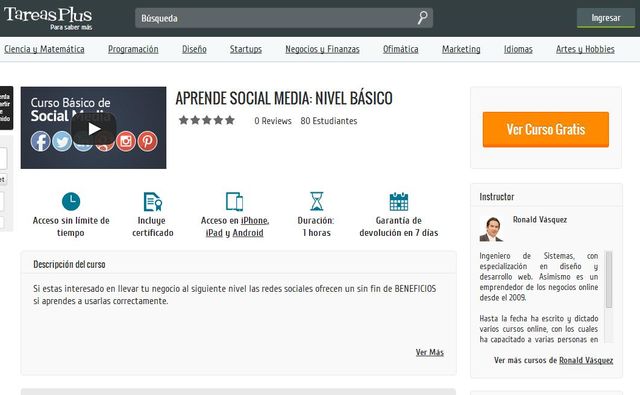Click the calendar guarantee icon
Viewport: 640px width, 395px height.
399,201
